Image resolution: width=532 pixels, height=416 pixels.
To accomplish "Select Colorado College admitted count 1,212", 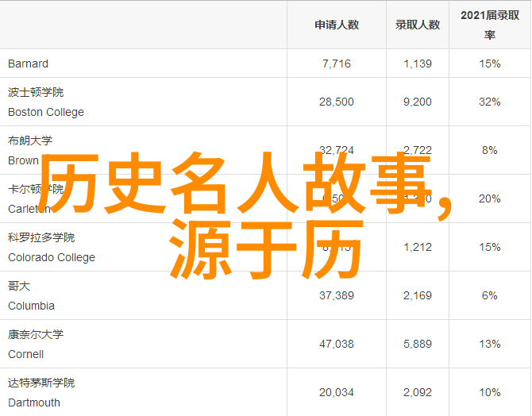I will pyautogui.click(x=418, y=247).
